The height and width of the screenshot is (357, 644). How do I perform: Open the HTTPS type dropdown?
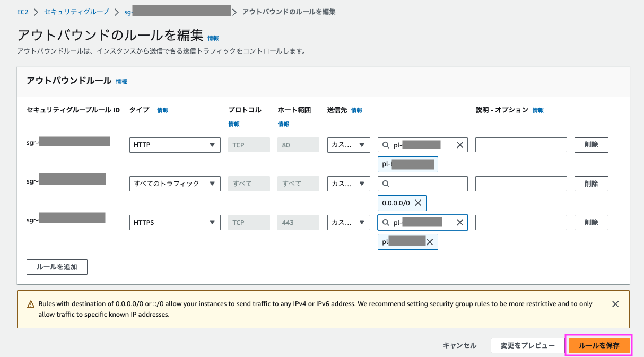pyautogui.click(x=175, y=223)
